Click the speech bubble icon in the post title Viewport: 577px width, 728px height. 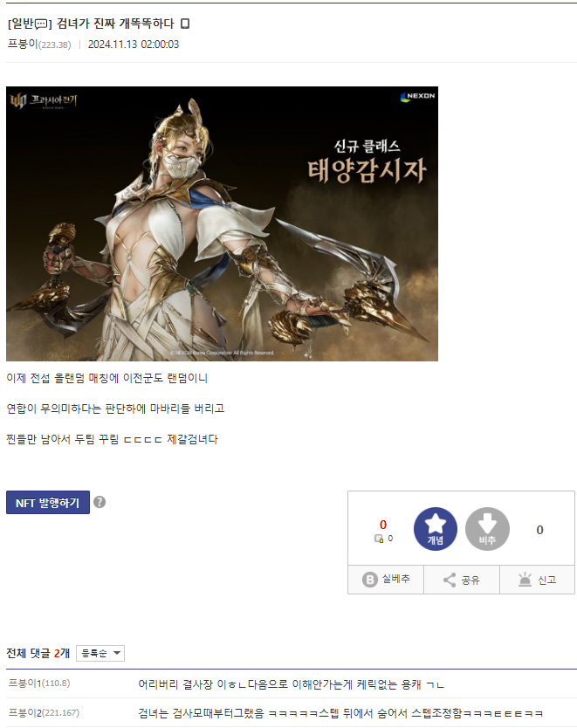(41, 24)
